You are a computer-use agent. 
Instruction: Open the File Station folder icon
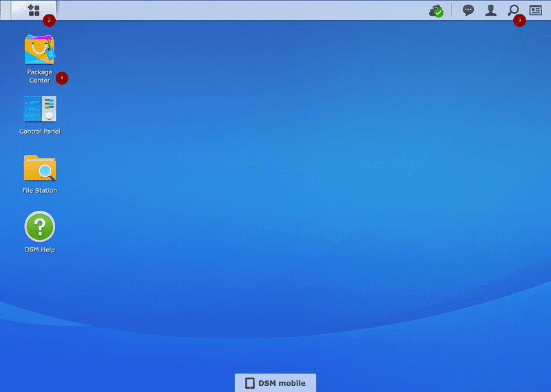[39, 168]
